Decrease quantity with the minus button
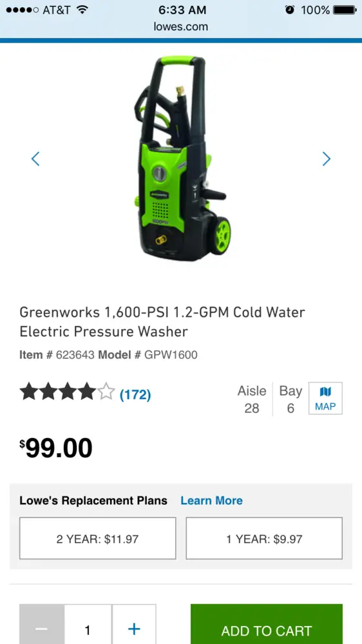 [42, 624]
